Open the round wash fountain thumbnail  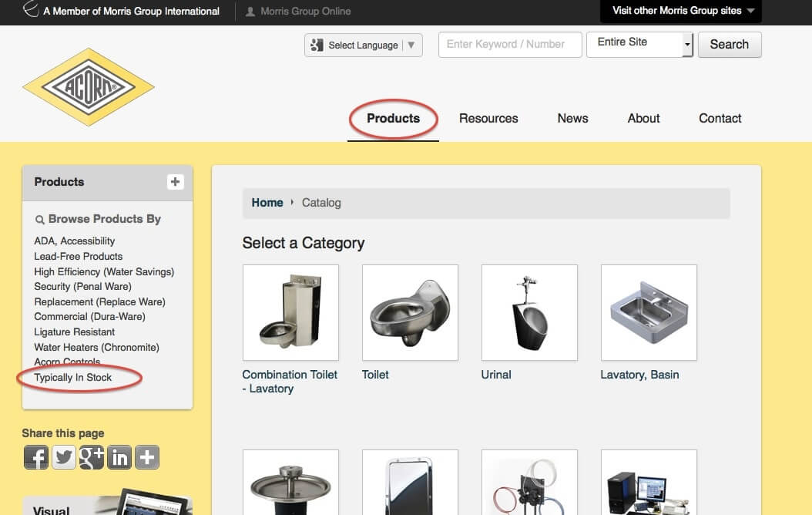(290, 483)
